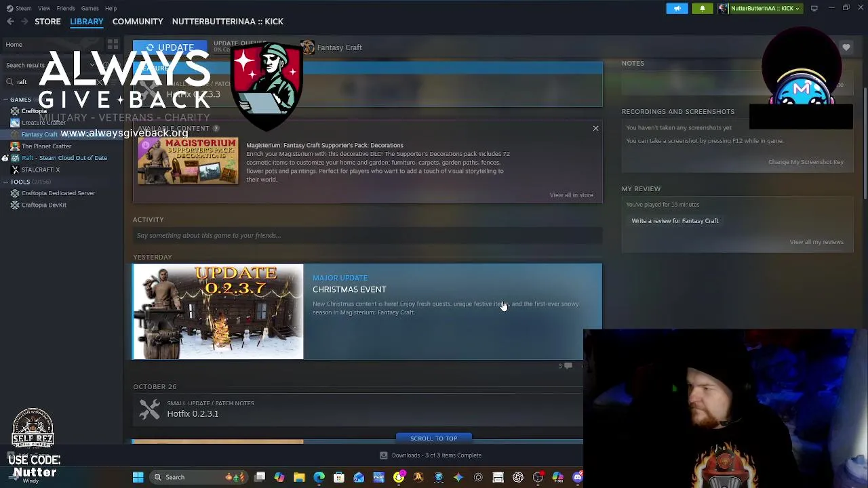This screenshot has height=488, width=868.
Task: Select STALCRAFT: X in the games list
Action: [x=41, y=169]
